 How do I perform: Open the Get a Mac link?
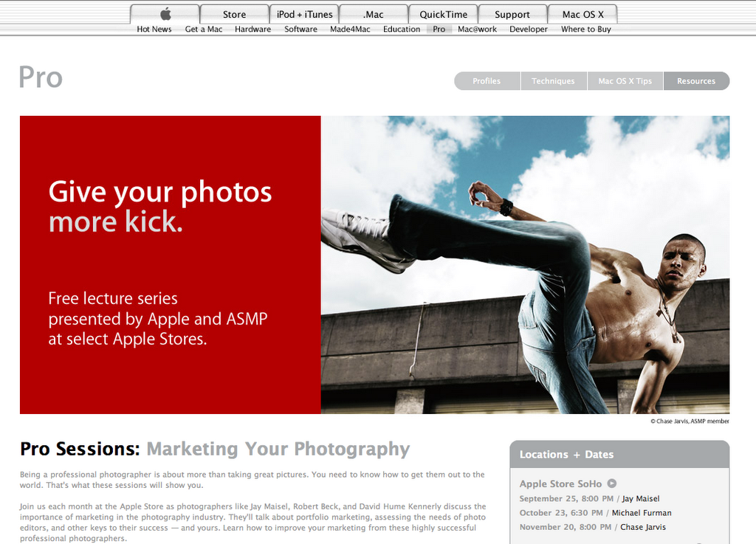[x=204, y=29]
